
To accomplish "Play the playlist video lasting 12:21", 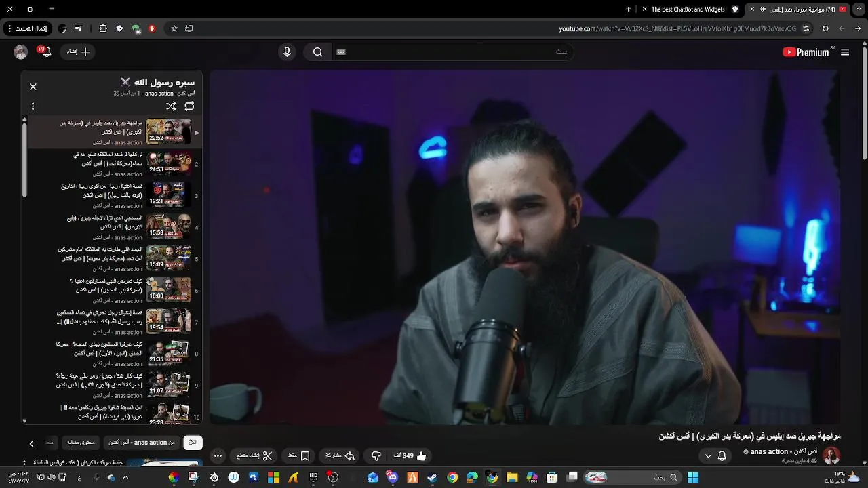I will [x=113, y=195].
